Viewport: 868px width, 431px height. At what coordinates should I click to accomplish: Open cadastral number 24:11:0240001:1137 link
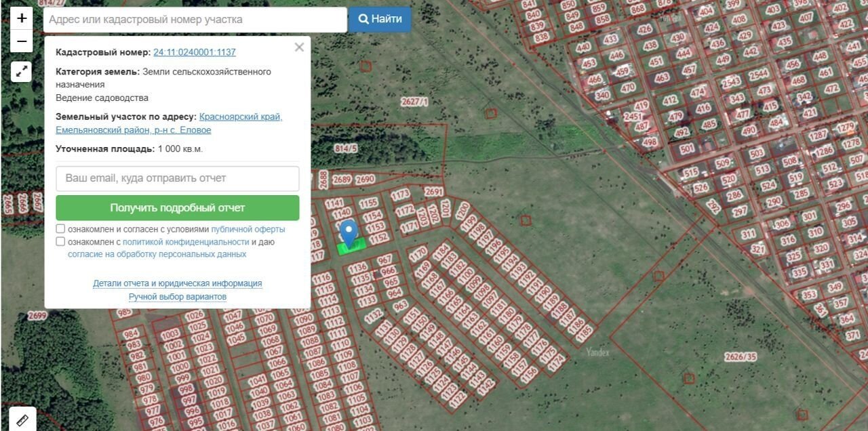195,52
